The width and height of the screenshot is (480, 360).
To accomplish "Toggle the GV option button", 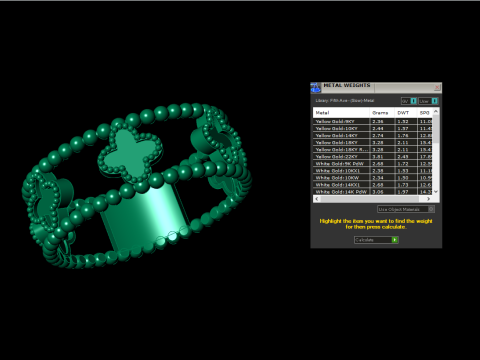I will click(x=409, y=101).
